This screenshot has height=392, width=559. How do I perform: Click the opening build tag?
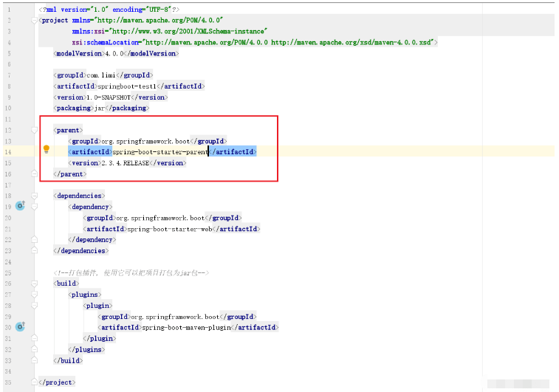pos(66,283)
